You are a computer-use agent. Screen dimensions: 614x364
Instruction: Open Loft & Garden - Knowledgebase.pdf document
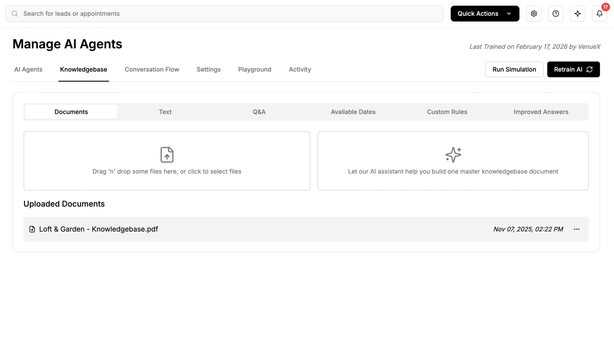(x=98, y=229)
